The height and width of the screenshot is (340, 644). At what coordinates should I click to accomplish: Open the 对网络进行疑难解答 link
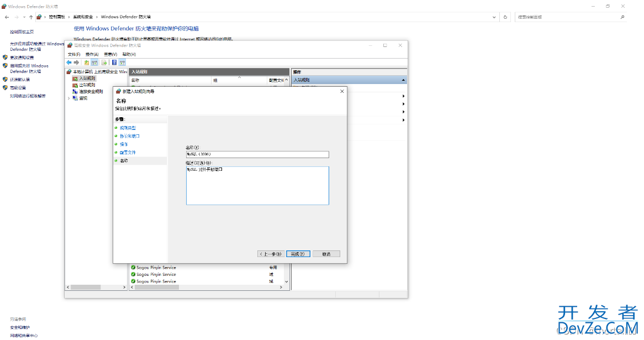[x=28, y=96]
